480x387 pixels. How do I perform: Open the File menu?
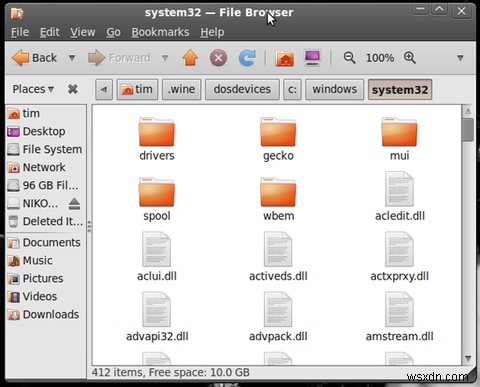coord(20,32)
